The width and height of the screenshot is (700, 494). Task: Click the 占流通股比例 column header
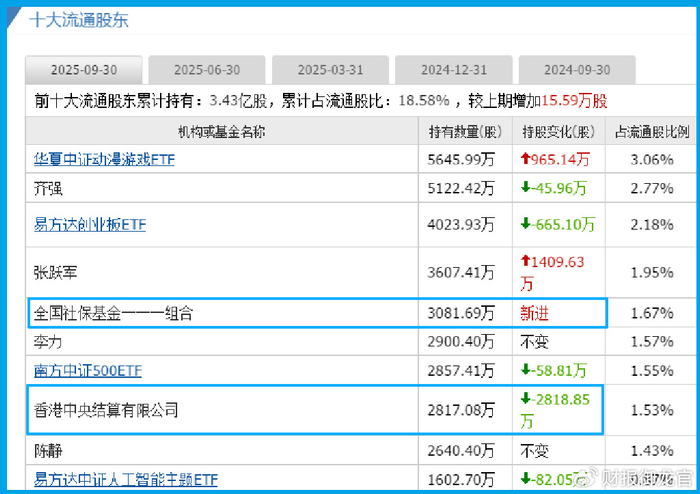click(652, 132)
